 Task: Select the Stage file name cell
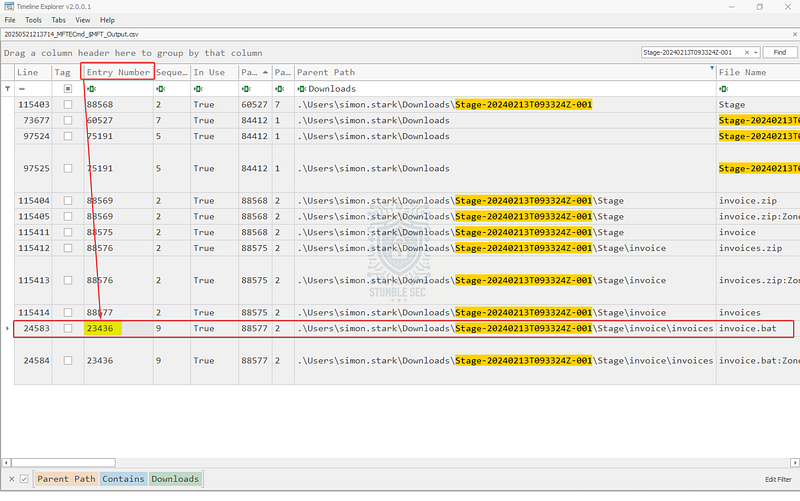(x=758, y=105)
